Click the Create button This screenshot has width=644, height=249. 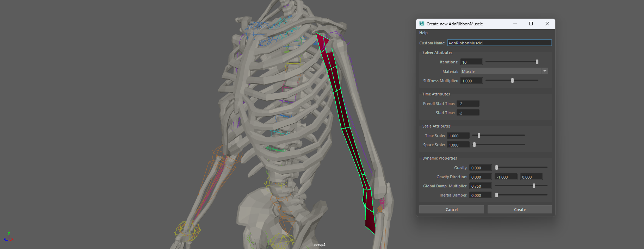pyautogui.click(x=519, y=210)
